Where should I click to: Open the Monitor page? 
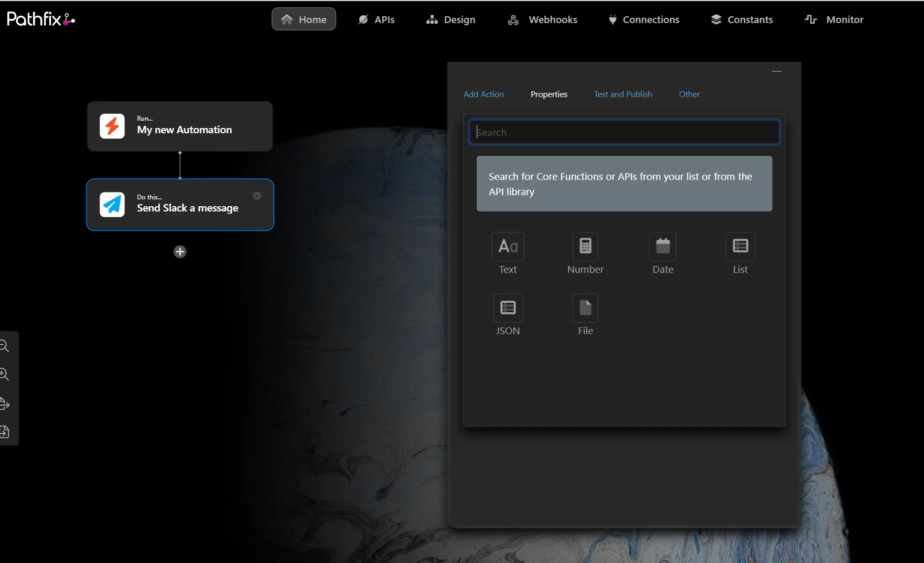tap(834, 19)
